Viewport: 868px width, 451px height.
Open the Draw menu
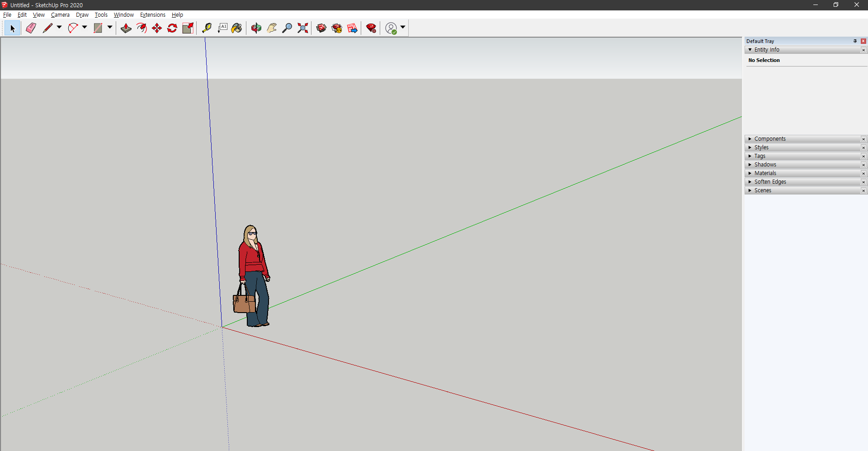coord(82,15)
